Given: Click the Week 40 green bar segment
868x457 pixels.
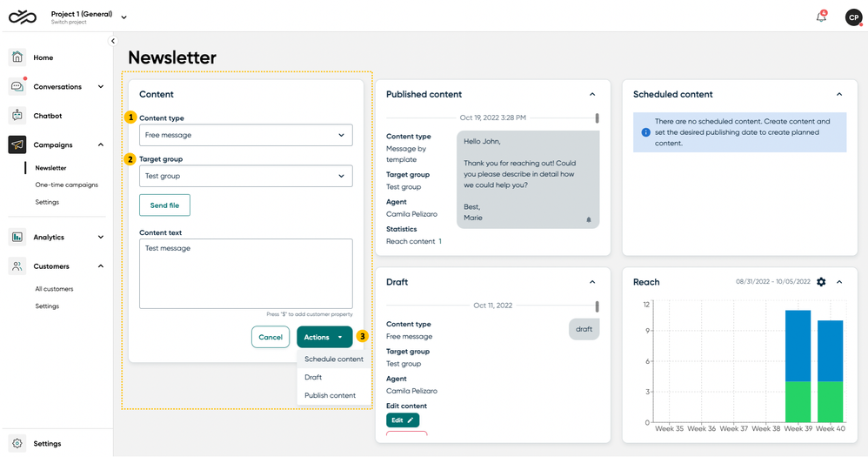Looking at the screenshot, I should click(x=831, y=401).
